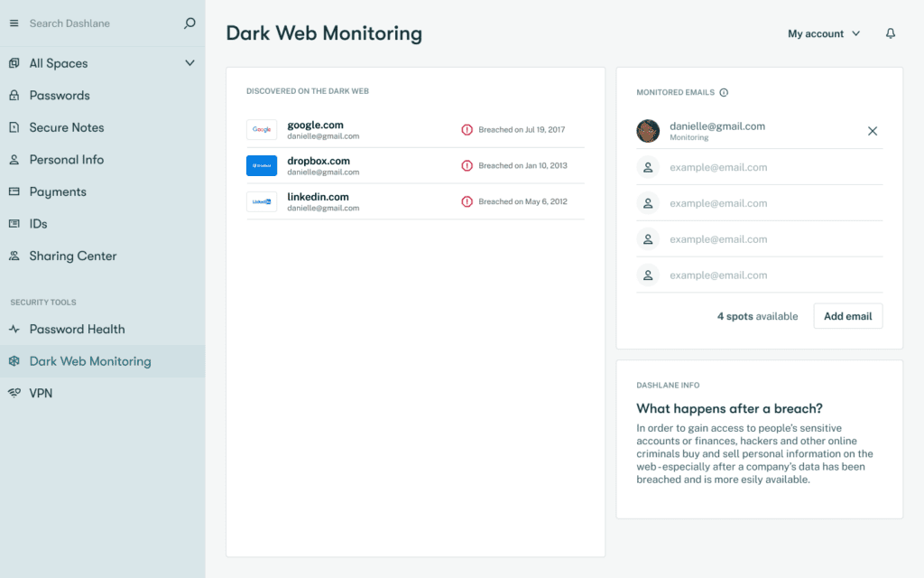Click the notification bell icon

click(890, 32)
